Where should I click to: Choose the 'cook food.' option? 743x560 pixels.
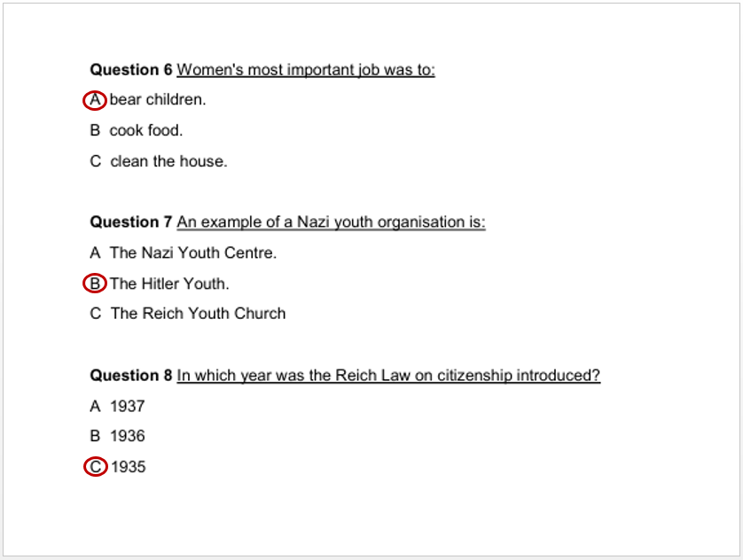146,131
